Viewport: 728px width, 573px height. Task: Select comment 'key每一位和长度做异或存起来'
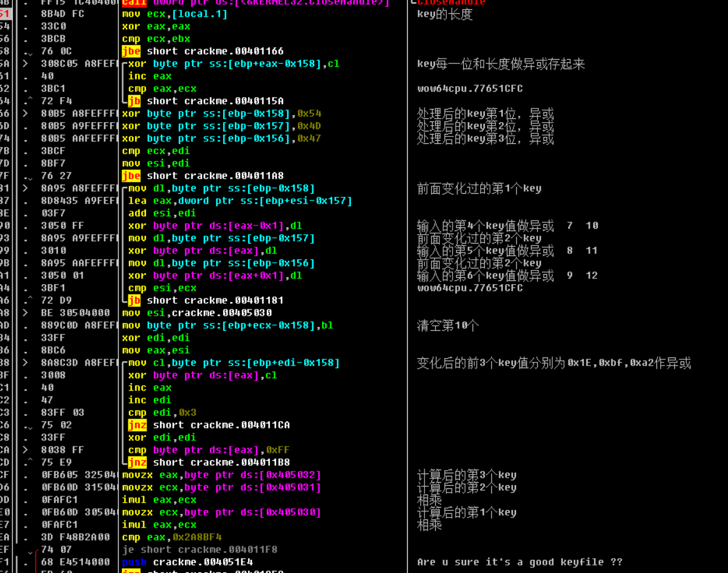(x=501, y=64)
